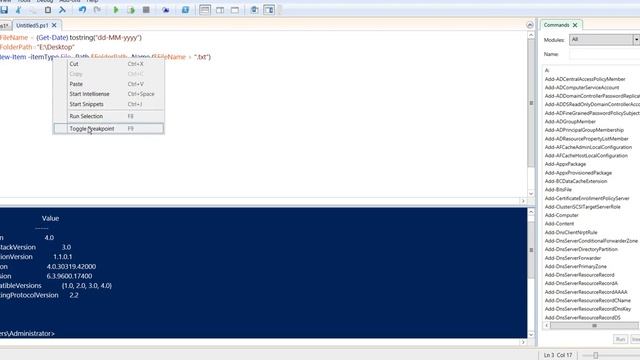Select Add-ADCentralAccessPolicyMember in command list

pyautogui.click(x=585, y=79)
